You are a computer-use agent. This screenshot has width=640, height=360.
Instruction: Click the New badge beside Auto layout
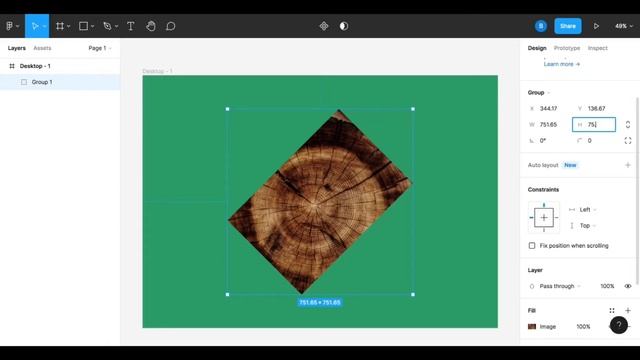[570, 165]
